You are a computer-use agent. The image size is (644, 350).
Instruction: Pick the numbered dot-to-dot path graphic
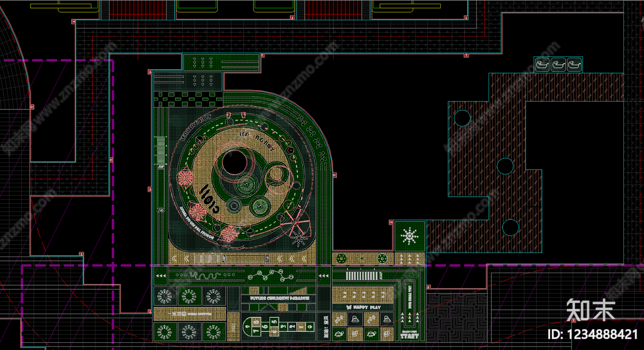[x=271, y=276]
